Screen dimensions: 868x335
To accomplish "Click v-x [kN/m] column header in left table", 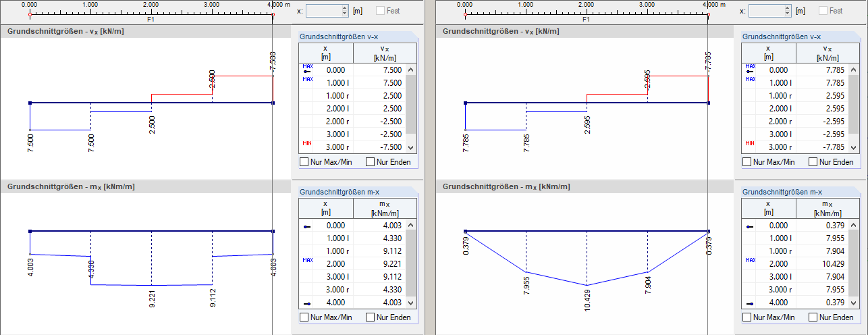I will click(384, 53).
